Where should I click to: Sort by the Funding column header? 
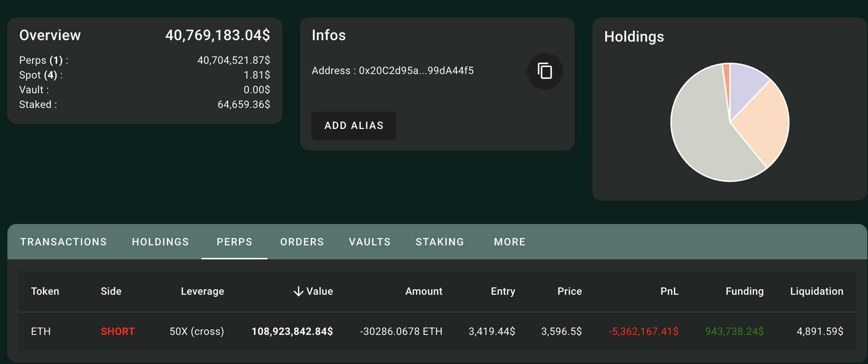[x=744, y=291]
